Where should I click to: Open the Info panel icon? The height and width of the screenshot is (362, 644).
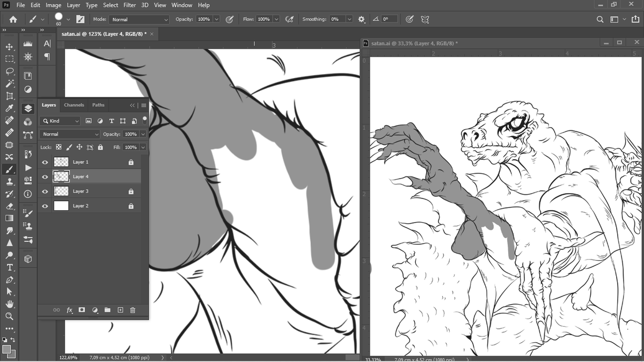point(28,194)
